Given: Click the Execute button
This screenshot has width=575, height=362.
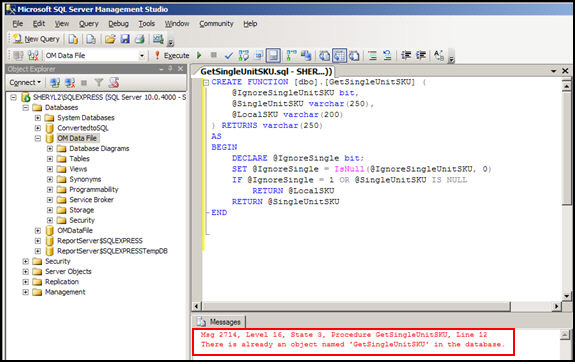Looking at the screenshot, I should (172, 55).
